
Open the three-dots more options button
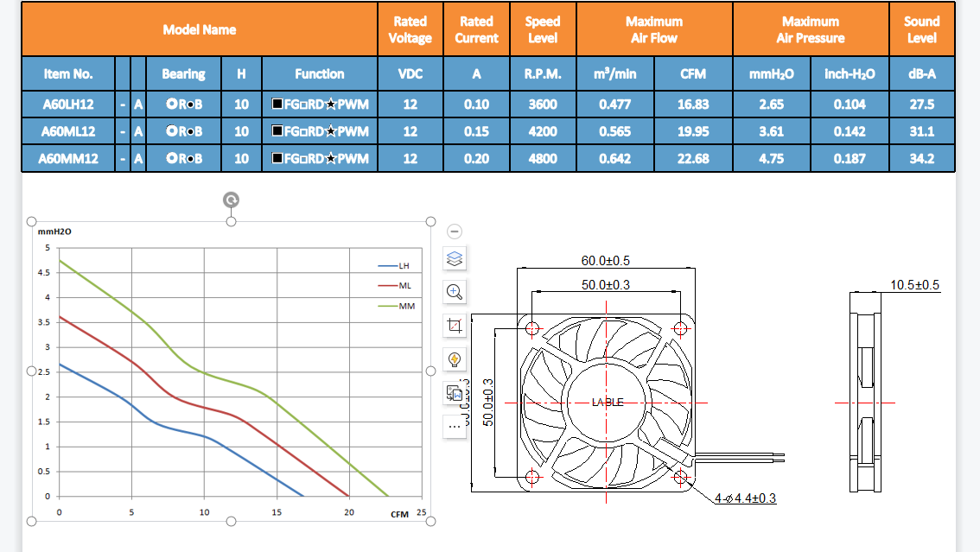[x=455, y=426]
